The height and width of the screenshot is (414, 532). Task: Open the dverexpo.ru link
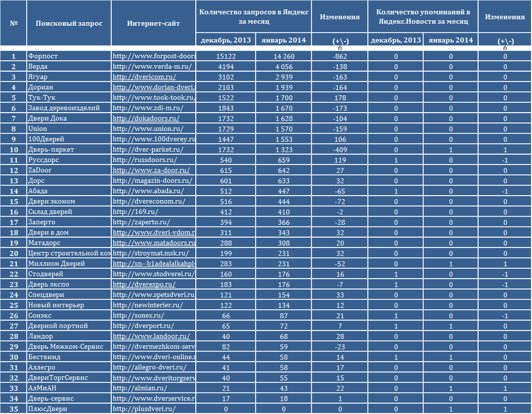pyautogui.click(x=144, y=284)
